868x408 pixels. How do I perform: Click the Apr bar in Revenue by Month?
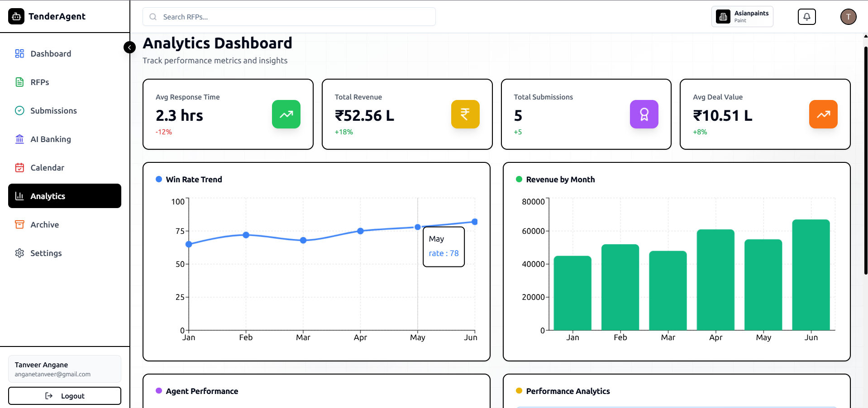pos(715,280)
